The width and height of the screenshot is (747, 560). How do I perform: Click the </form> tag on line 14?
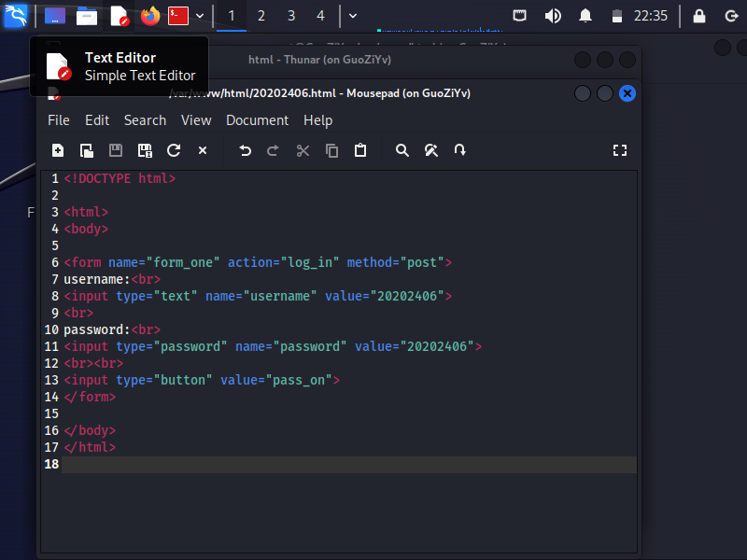pyautogui.click(x=90, y=398)
